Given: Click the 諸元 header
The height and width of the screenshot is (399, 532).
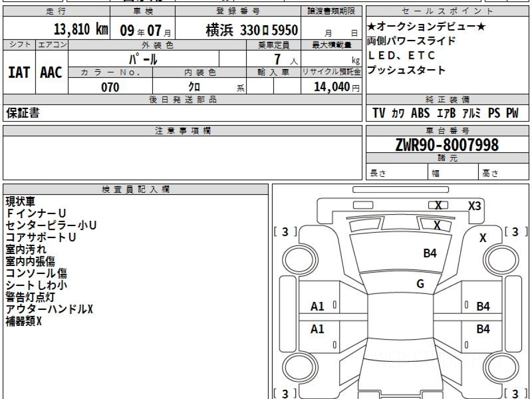Looking at the screenshot, I should (447, 158).
